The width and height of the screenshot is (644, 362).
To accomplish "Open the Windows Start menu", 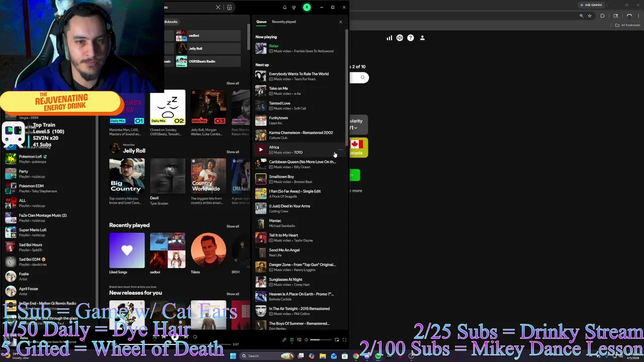I will tap(233, 356).
